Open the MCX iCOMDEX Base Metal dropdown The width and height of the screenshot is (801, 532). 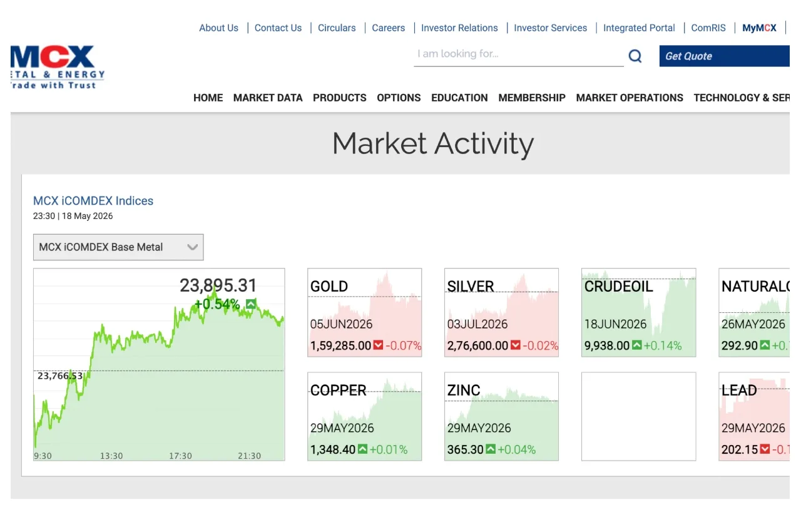point(118,247)
